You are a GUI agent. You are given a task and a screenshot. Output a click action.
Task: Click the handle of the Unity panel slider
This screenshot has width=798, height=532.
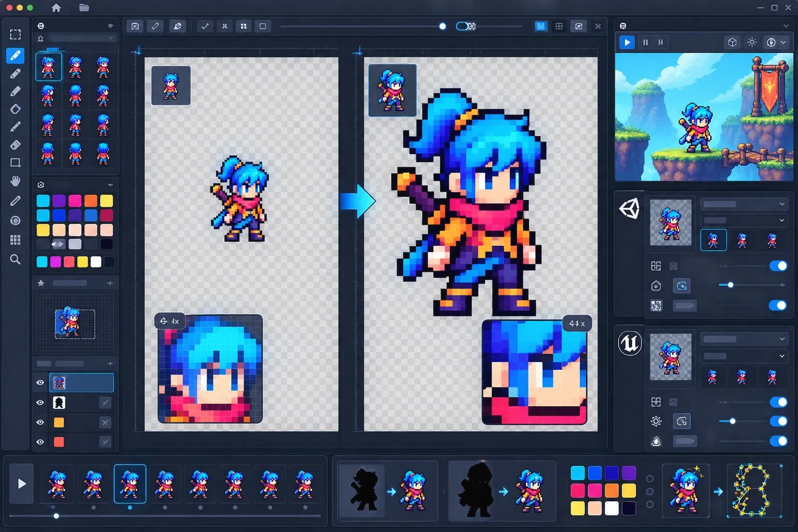[x=730, y=285]
